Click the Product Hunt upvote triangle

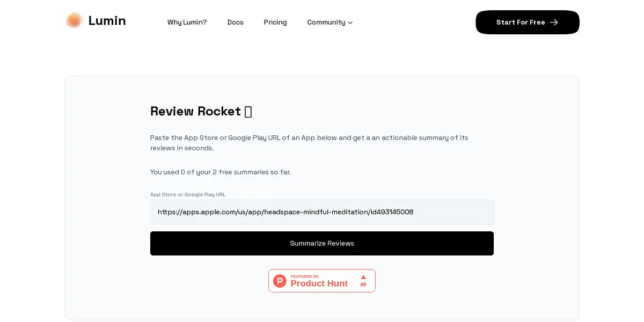click(x=363, y=277)
